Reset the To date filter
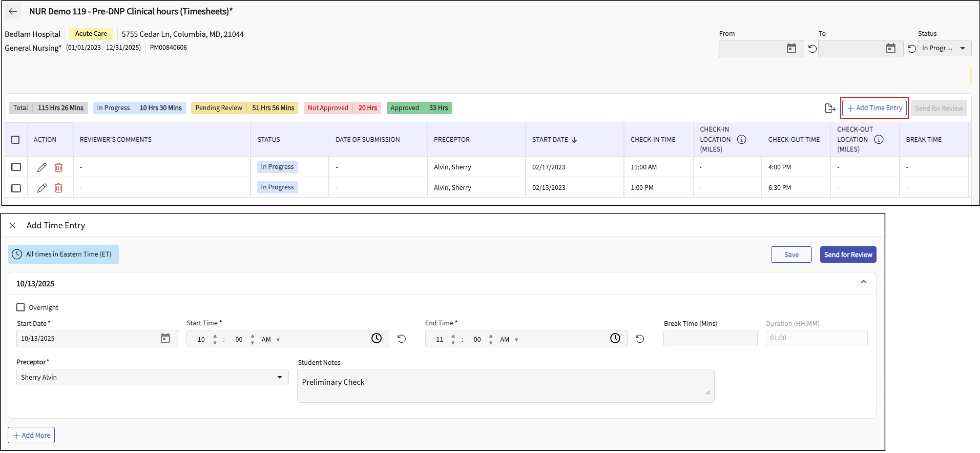Screen dimensions: 980x453 (x=912, y=49)
